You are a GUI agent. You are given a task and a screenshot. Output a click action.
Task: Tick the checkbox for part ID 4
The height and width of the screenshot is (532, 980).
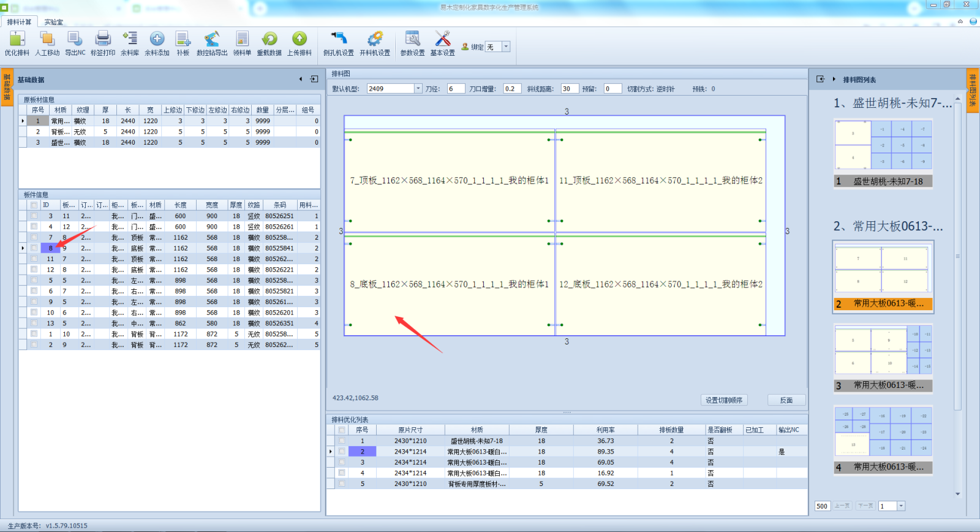point(34,227)
